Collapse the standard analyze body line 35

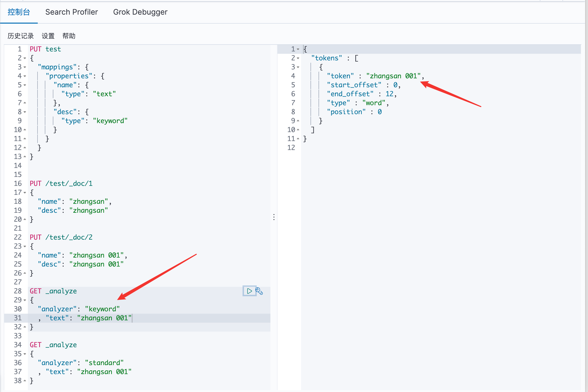coord(25,354)
